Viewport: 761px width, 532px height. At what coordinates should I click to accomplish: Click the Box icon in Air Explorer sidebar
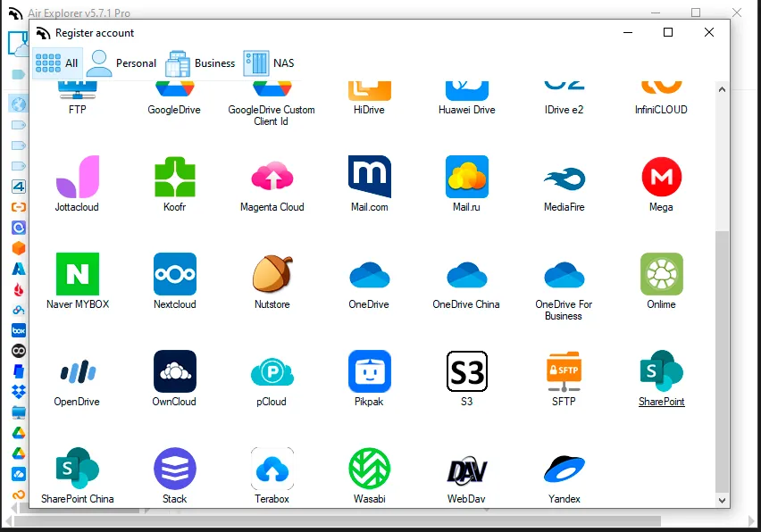coord(19,331)
